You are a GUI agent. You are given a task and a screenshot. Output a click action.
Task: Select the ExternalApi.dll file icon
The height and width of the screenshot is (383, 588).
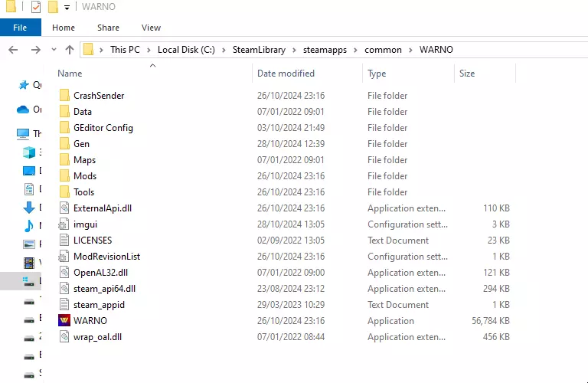[64, 208]
